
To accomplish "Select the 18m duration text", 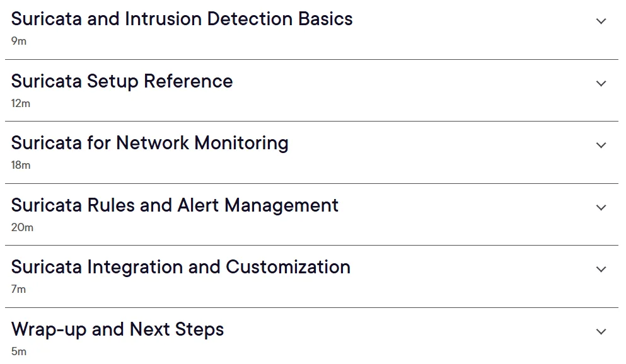I will tap(20, 165).
